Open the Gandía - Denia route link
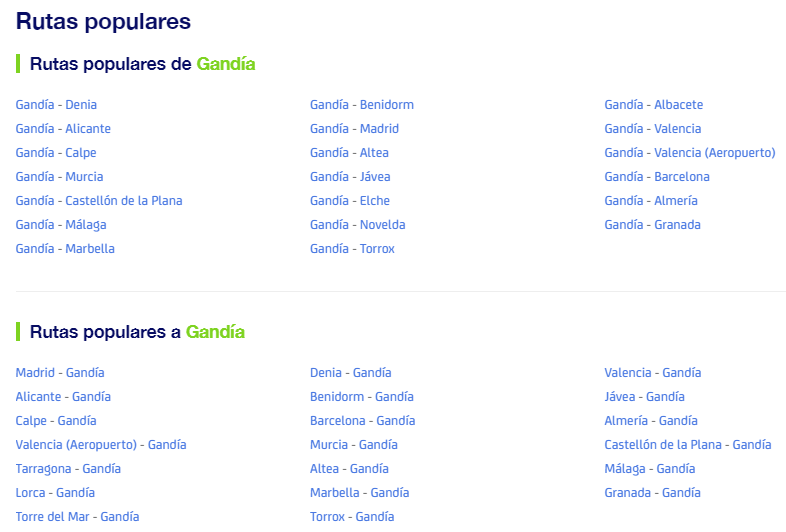786x532 pixels. (x=56, y=105)
